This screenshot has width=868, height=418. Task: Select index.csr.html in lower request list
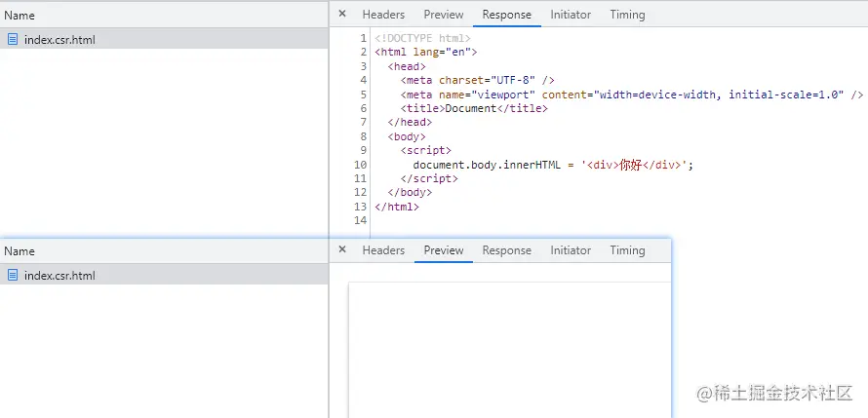tap(164, 275)
